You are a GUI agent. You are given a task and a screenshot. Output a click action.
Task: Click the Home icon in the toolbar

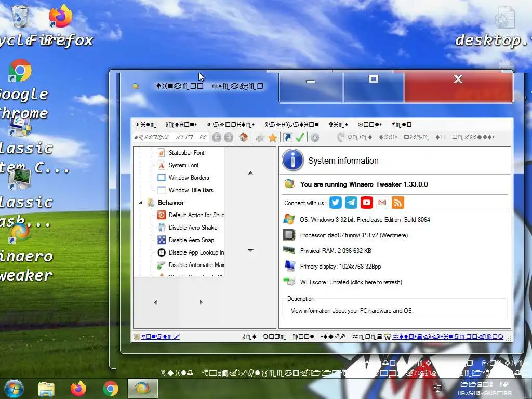(x=243, y=137)
